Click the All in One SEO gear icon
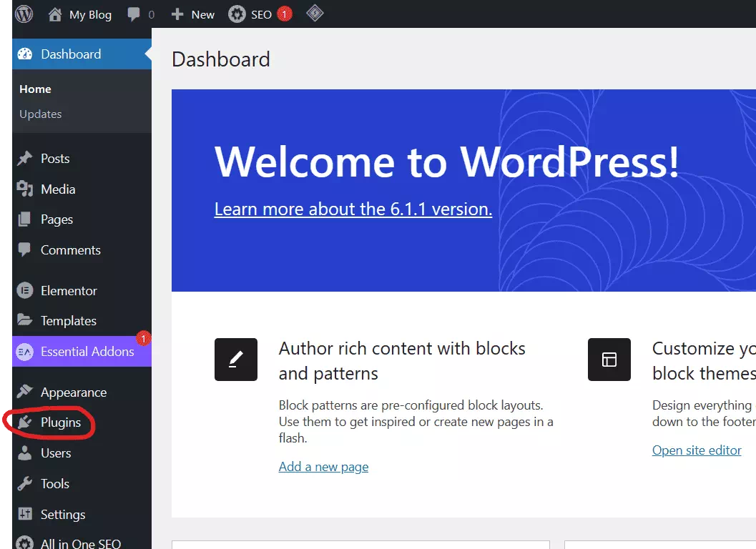This screenshot has height=549, width=756. coord(24,543)
